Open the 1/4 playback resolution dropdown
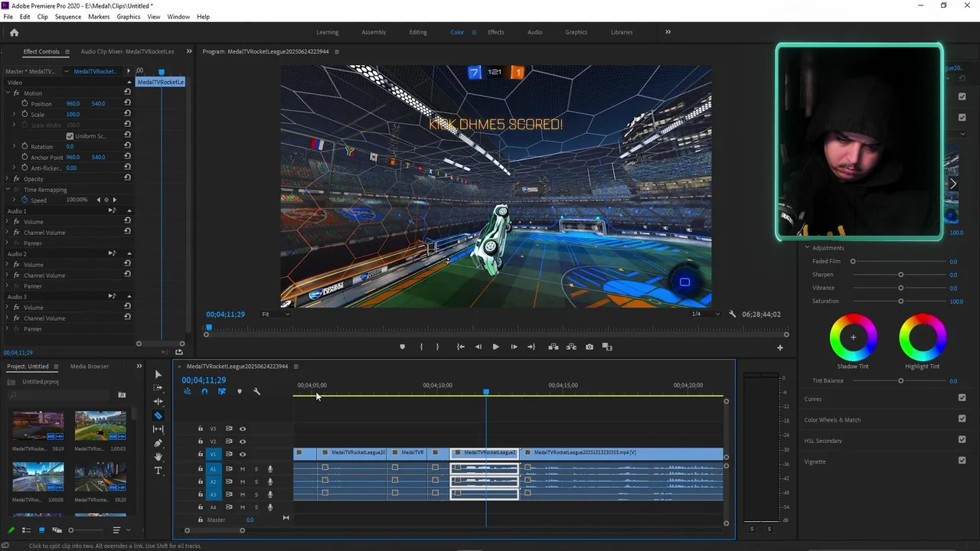The width and height of the screenshot is (980, 551). 705,314
